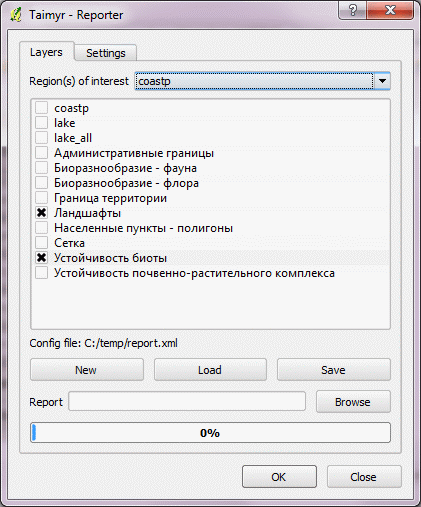Check the lake_all layer box

coord(42,138)
